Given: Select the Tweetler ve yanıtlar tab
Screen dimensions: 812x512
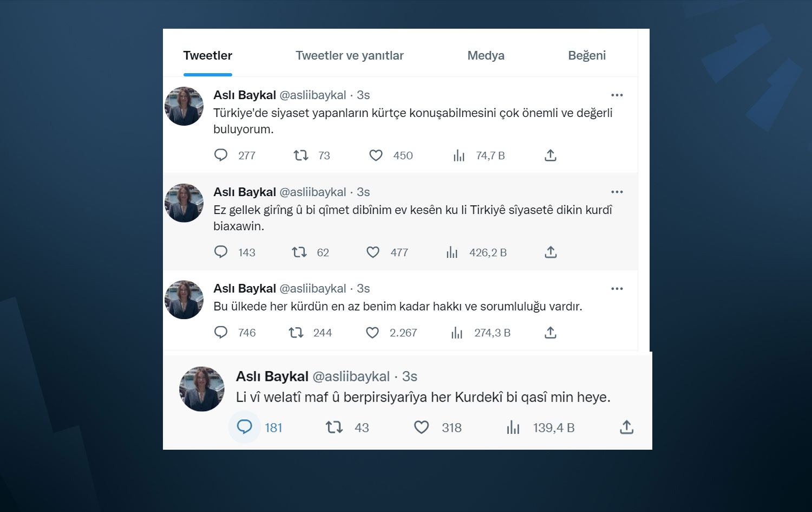Looking at the screenshot, I should click(x=349, y=55).
